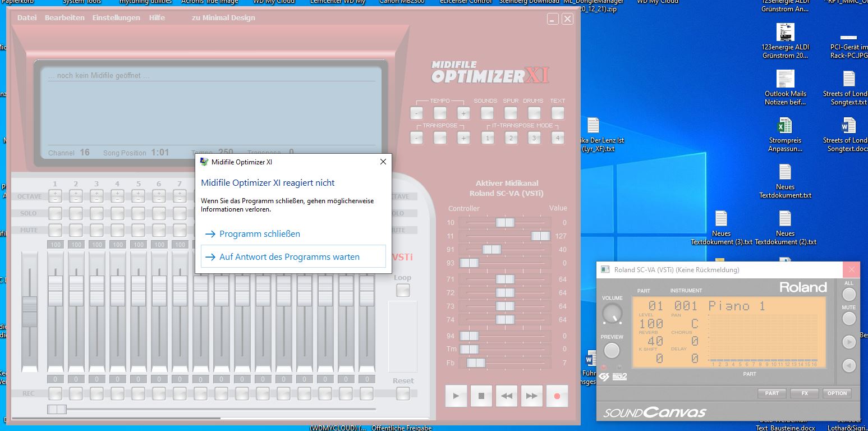
Task: Toggle Mute on channel 3
Action: (97, 230)
